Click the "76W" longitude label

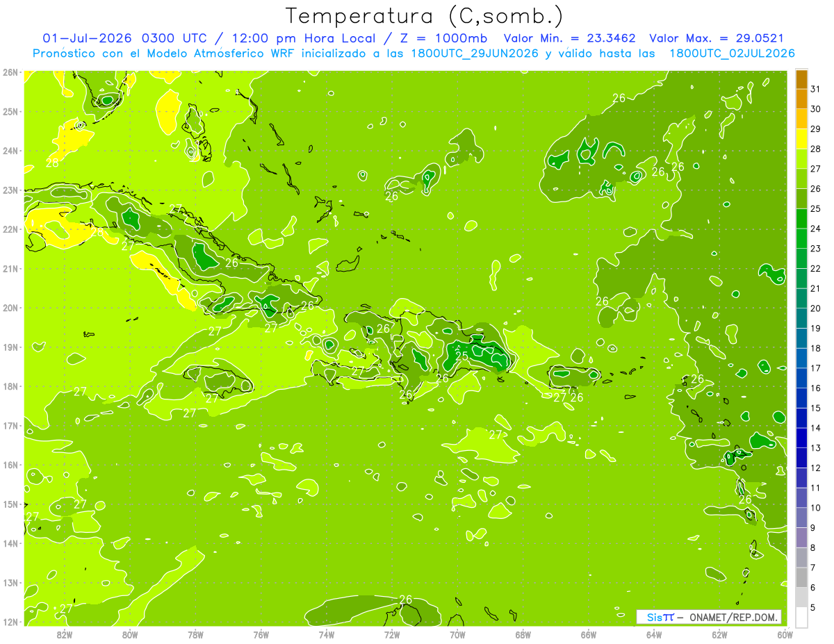(x=261, y=634)
